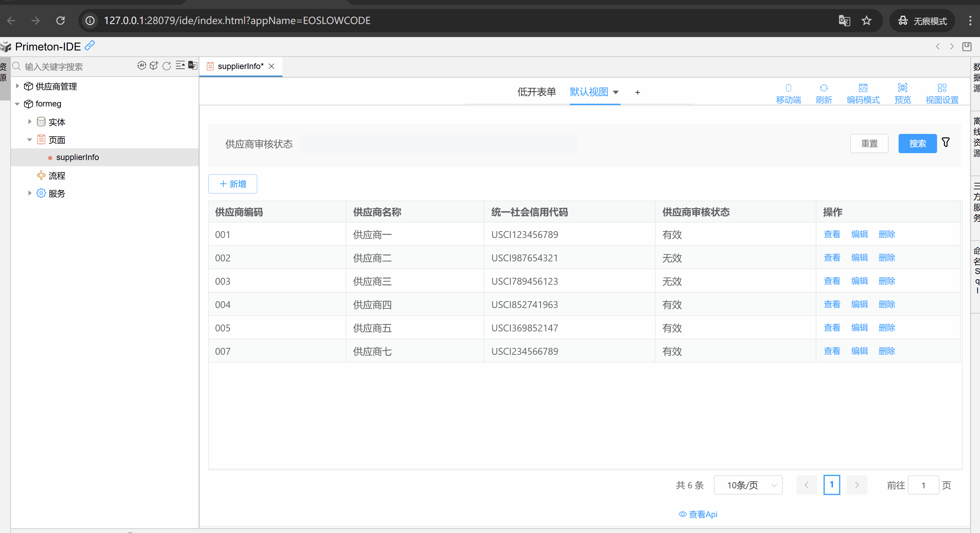Image resolution: width=980 pixels, height=533 pixels.
Task: Open the 默认视图 dropdown arrow
Action: point(616,92)
